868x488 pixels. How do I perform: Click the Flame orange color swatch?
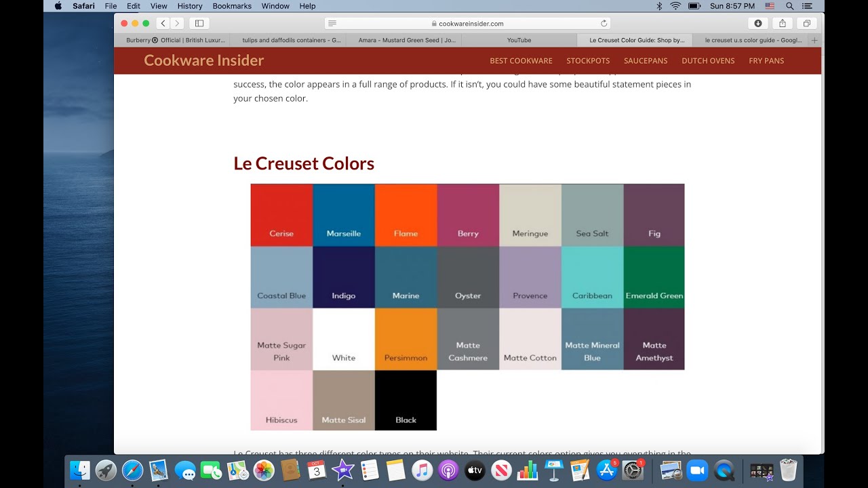coord(406,215)
